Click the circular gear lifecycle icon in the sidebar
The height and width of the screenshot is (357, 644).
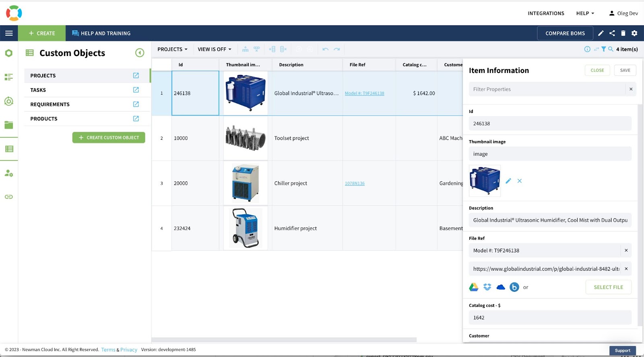tap(9, 101)
